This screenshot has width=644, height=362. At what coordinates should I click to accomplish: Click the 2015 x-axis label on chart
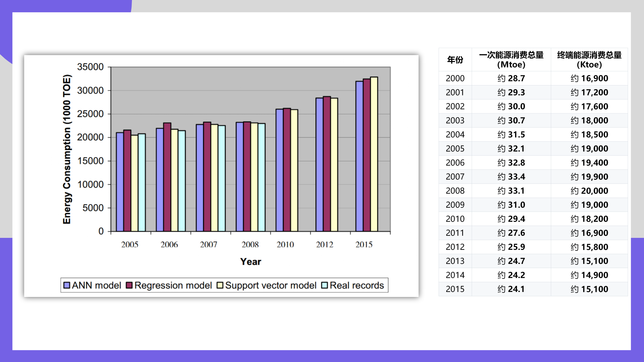click(364, 244)
